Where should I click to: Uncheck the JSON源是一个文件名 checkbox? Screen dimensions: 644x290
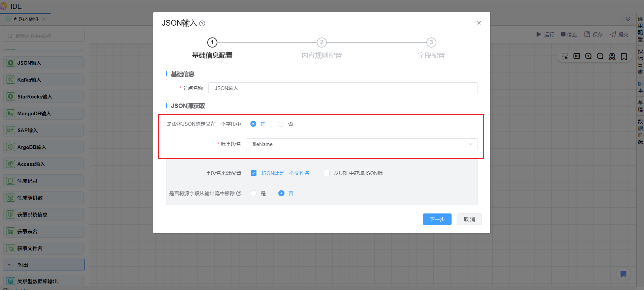click(x=254, y=173)
